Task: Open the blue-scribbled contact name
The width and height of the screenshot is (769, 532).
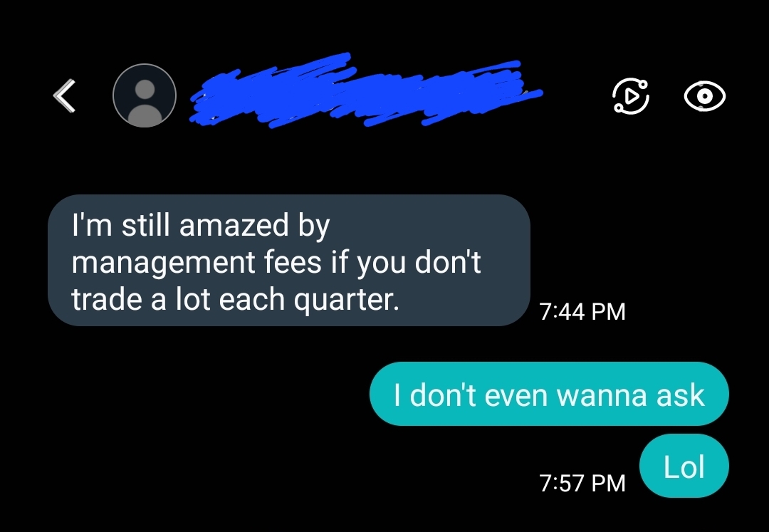Action: click(366, 90)
